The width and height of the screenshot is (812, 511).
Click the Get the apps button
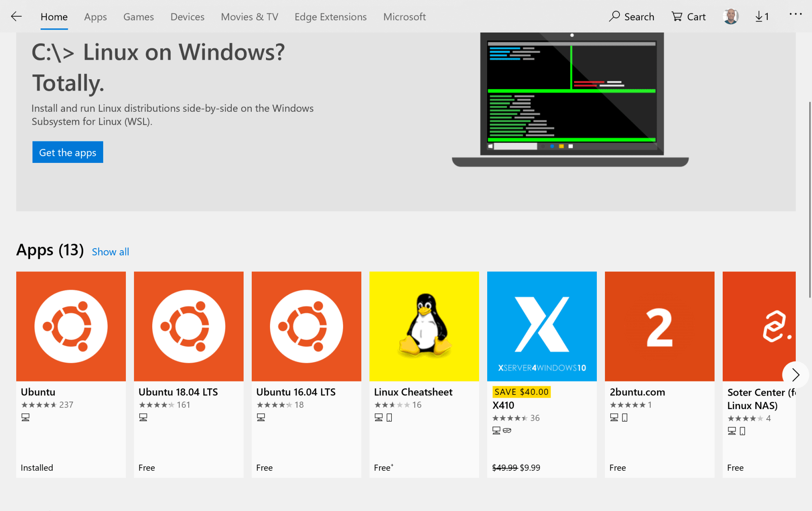68,152
